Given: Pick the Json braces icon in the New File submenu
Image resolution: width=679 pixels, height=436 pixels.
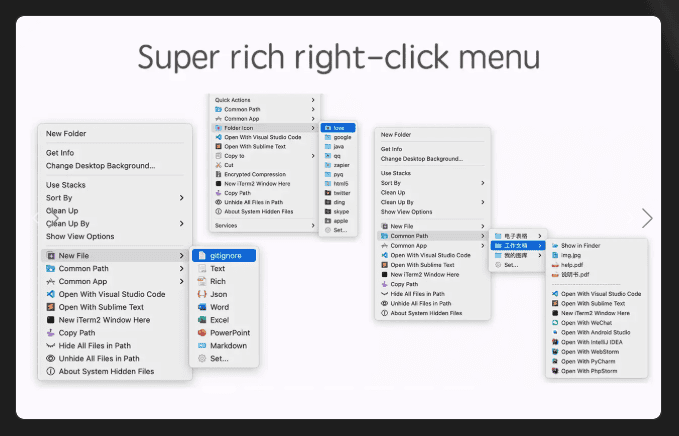Looking at the screenshot, I should coord(202,294).
